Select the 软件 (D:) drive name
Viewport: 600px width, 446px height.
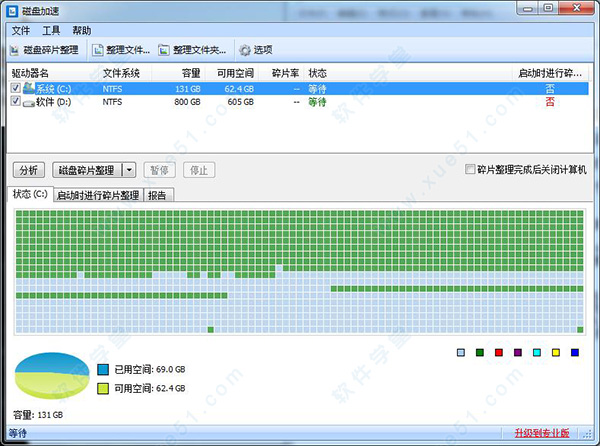(54, 102)
